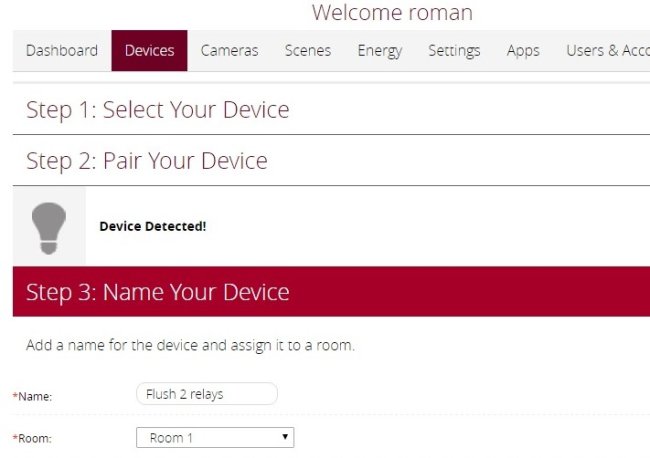Open the Dashboard tab
This screenshot has height=458, width=650.
coord(62,51)
